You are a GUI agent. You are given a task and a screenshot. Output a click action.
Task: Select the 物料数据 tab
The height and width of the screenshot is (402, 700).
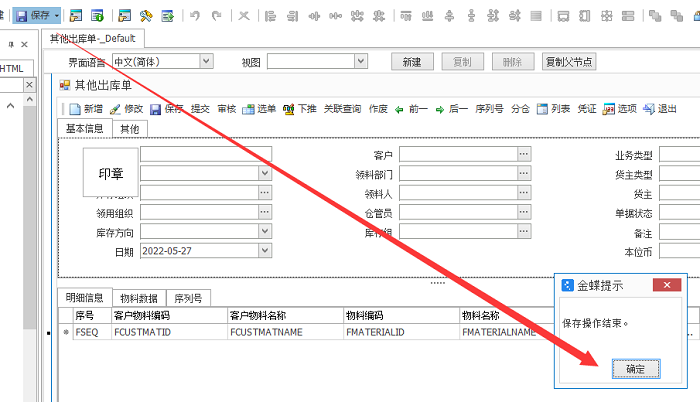138,297
